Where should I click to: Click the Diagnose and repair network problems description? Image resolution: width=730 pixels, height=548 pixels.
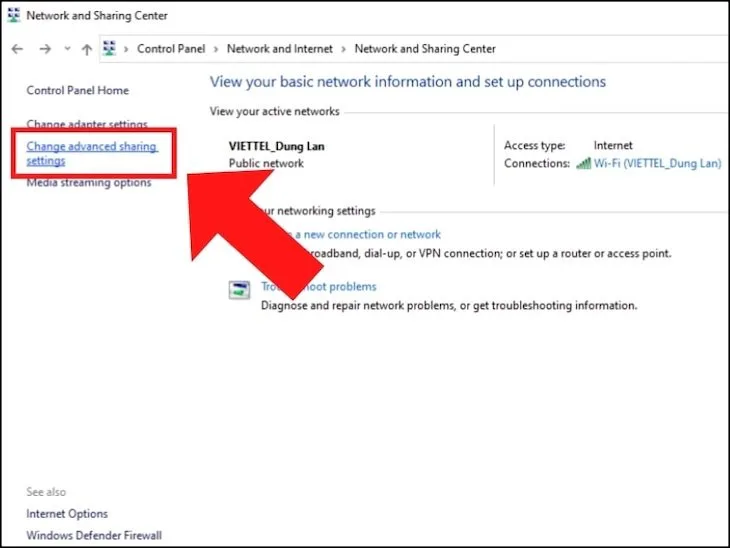click(449, 305)
